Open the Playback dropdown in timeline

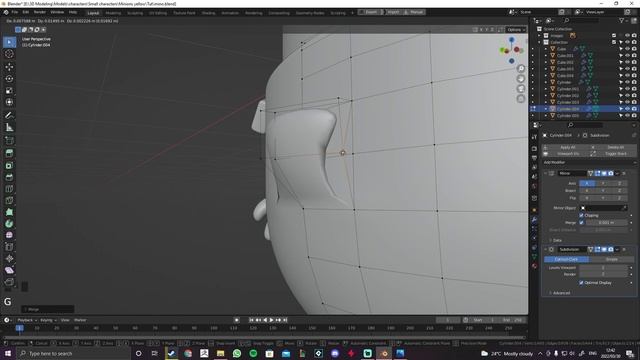pos(27,320)
